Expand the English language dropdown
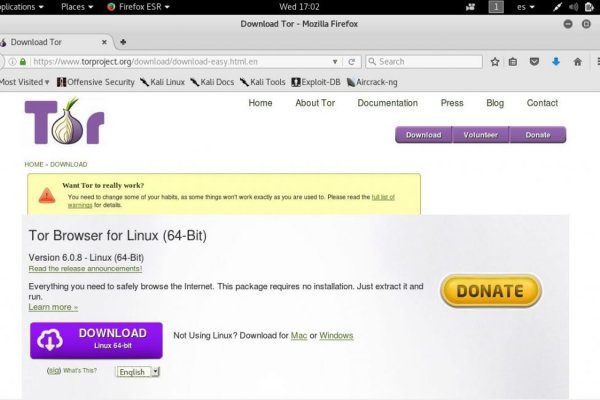Viewport: 600px width, 400px height. (x=138, y=371)
